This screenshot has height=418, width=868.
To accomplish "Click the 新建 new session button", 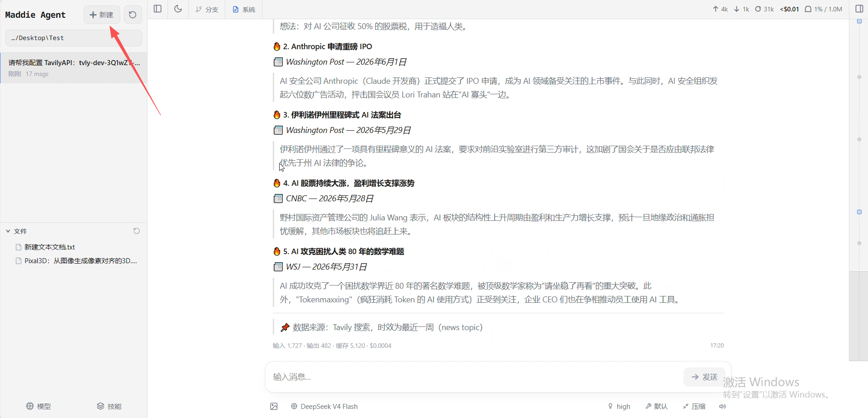I will coord(102,15).
